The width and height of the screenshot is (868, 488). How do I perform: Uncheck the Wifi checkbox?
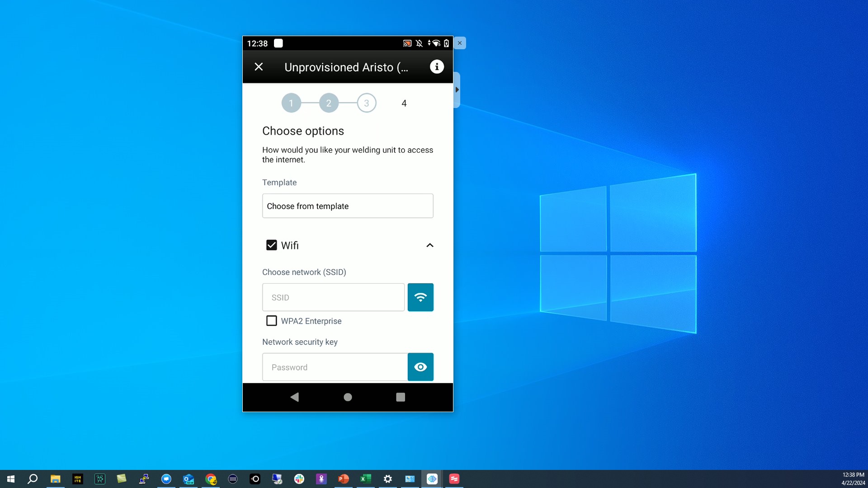271,245
